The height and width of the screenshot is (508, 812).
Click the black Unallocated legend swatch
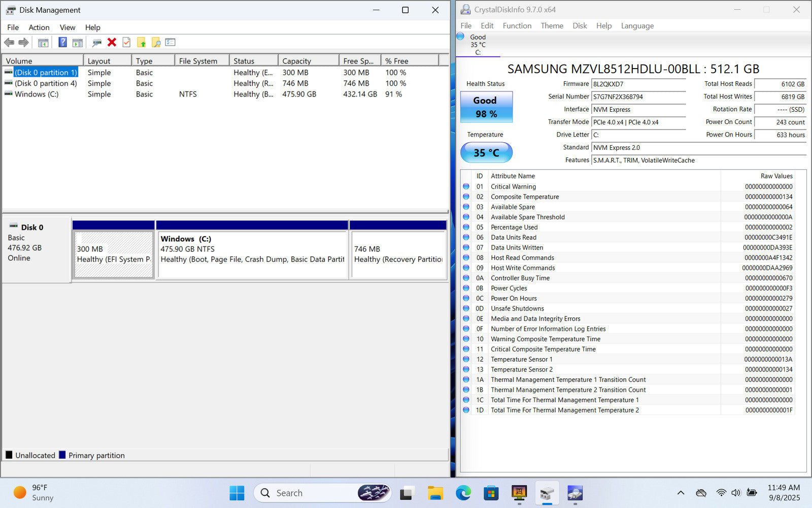click(9, 455)
